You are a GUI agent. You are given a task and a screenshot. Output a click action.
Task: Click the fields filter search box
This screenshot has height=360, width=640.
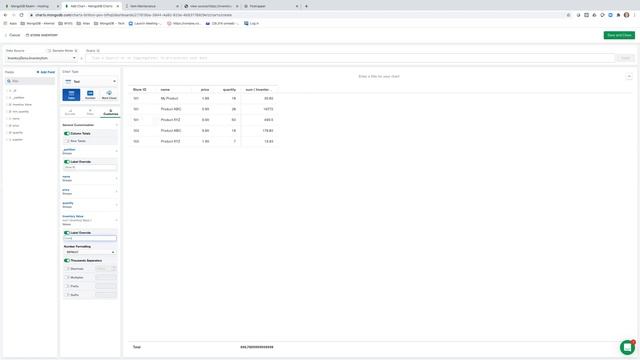click(x=30, y=81)
